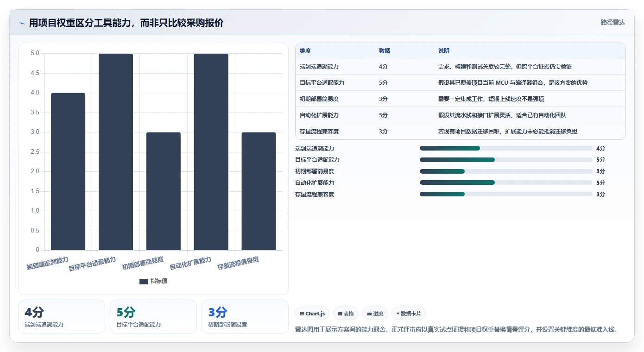644x352 pixels.
Task: Click the 指标值 legend color swatch
Action: pos(144,282)
